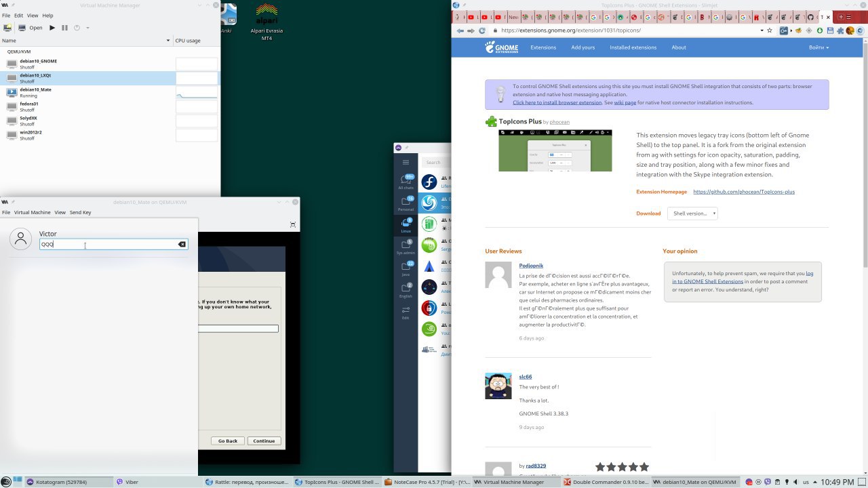The width and height of the screenshot is (868, 488).
Task: Open the Help menu of Virtual Machine Manager
Action: (47, 16)
